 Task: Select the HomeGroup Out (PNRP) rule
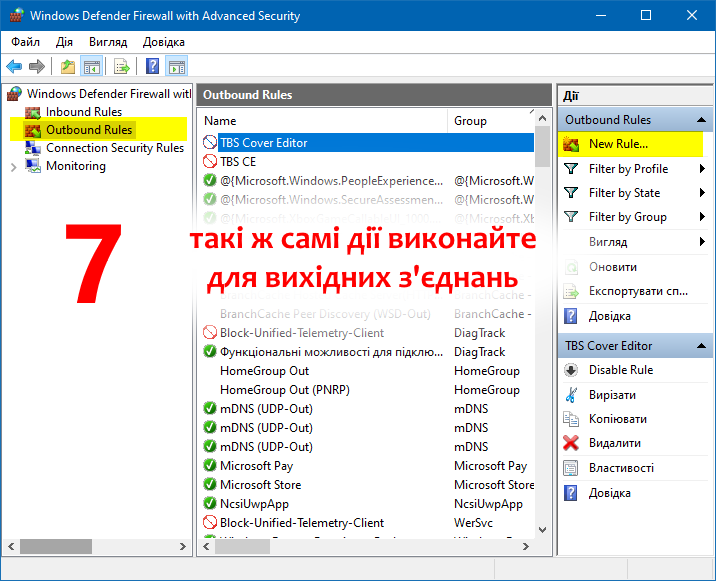(368, 390)
